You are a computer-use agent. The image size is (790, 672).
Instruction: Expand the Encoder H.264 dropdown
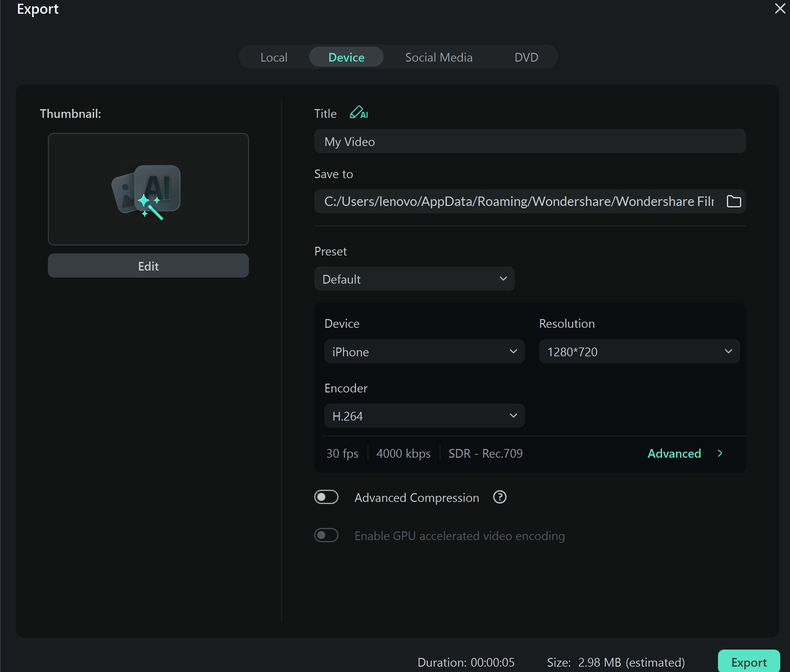(424, 416)
